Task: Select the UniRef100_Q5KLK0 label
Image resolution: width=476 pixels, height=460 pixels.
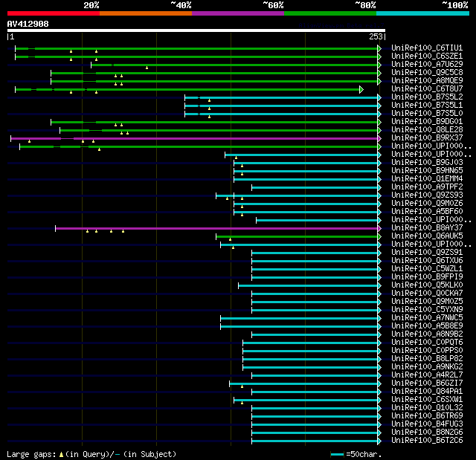Action: tap(427, 285)
